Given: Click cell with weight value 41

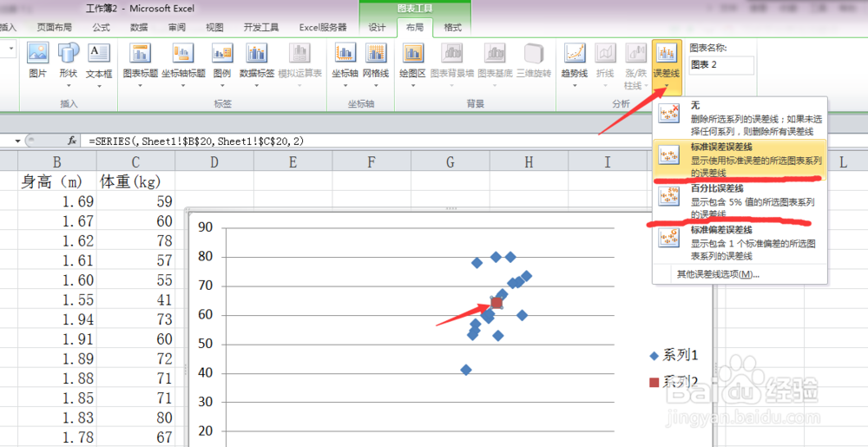Looking at the screenshot, I should [x=135, y=299].
